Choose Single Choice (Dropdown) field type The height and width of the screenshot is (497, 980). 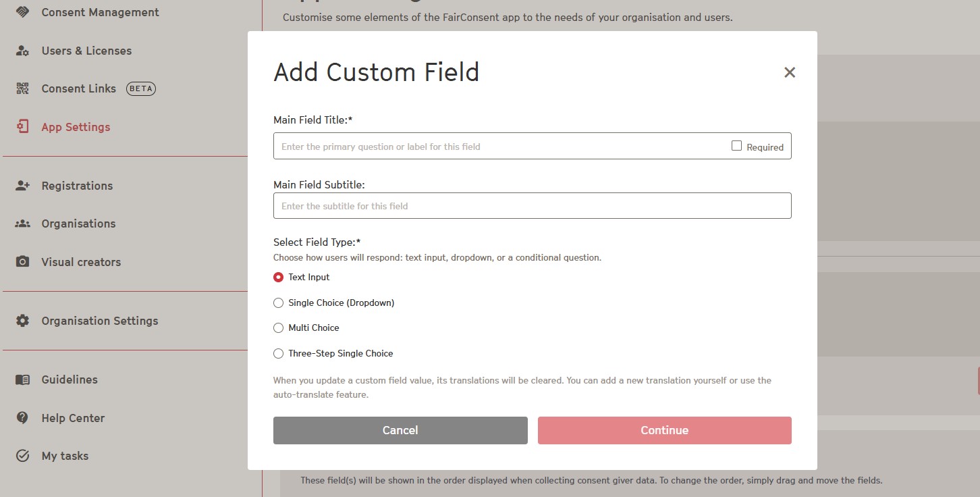[278, 303]
